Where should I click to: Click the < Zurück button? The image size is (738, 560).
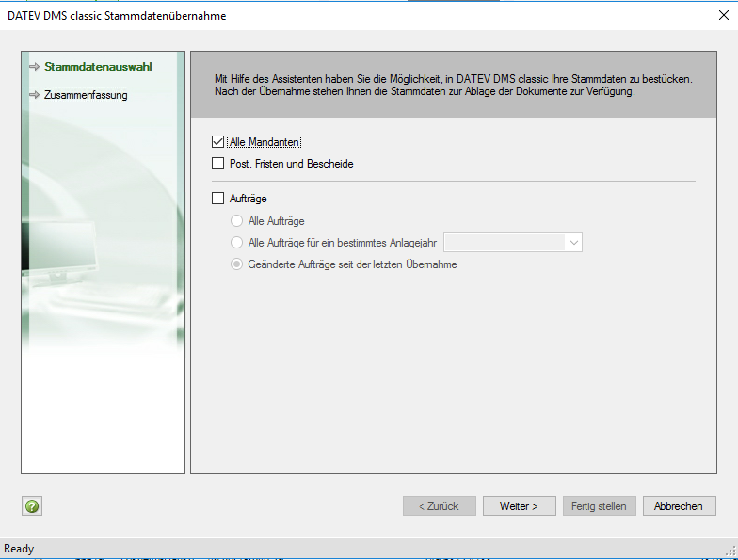[439, 506]
